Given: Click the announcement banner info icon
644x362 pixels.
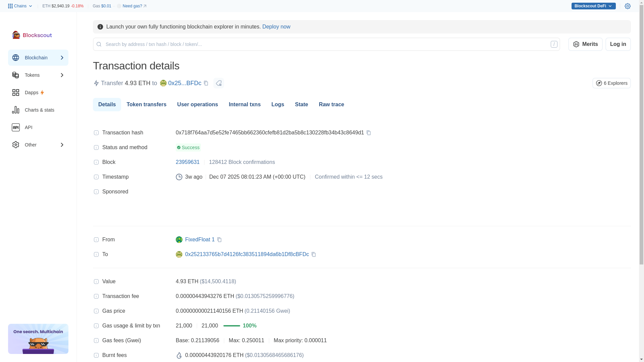Looking at the screenshot, I should (x=100, y=27).
